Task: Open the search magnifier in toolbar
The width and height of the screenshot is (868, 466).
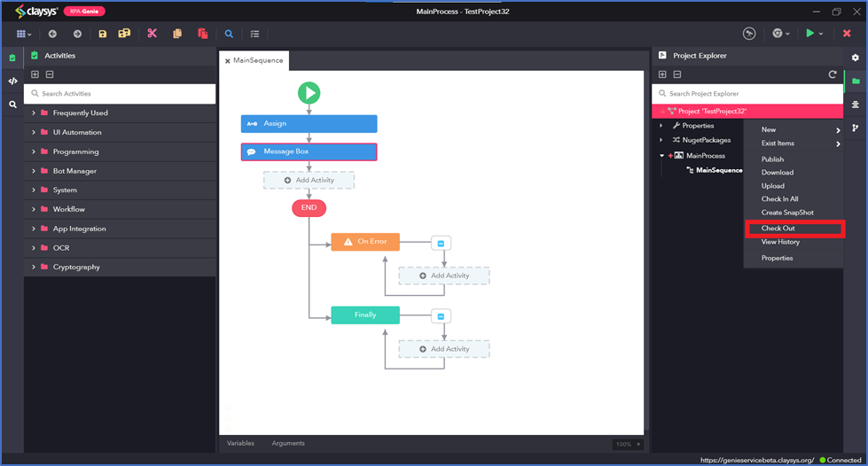Action: pos(229,34)
